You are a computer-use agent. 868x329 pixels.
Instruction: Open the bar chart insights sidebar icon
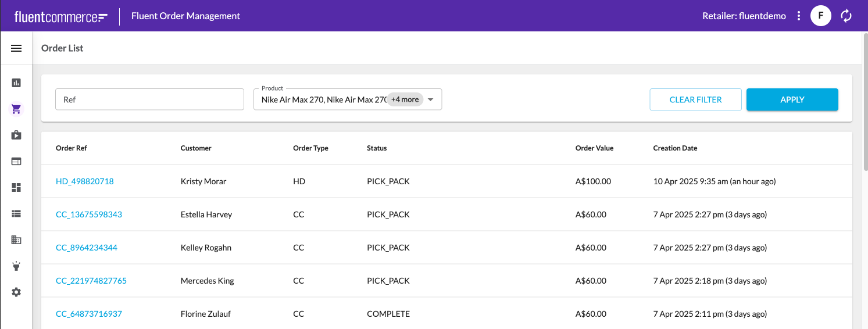click(x=16, y=83)
